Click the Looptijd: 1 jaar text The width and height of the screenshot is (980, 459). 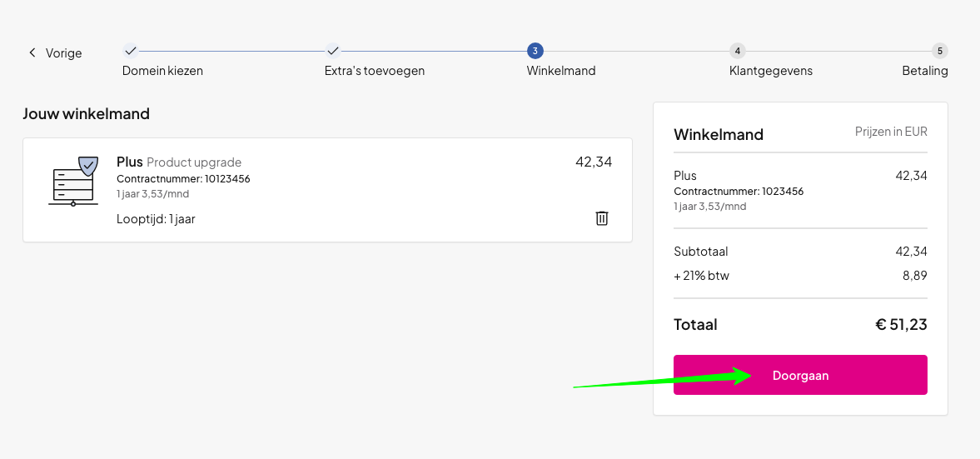click(x=156, y=219)
